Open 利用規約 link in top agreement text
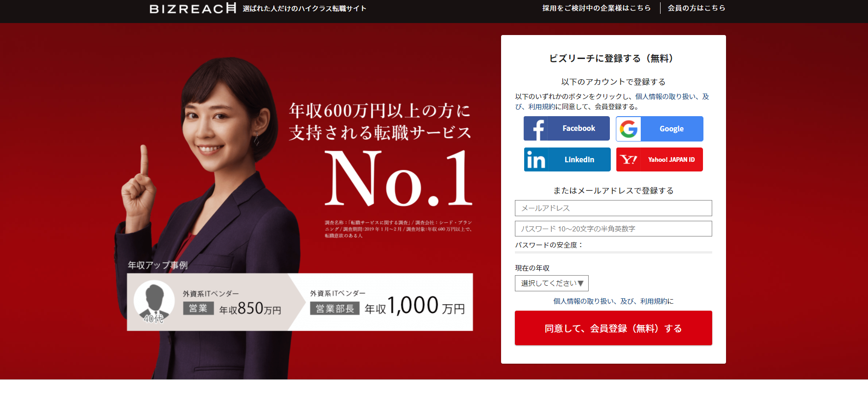Image resolution: width=868 pixels, height=413 pixels. click(x=542, y=106)
